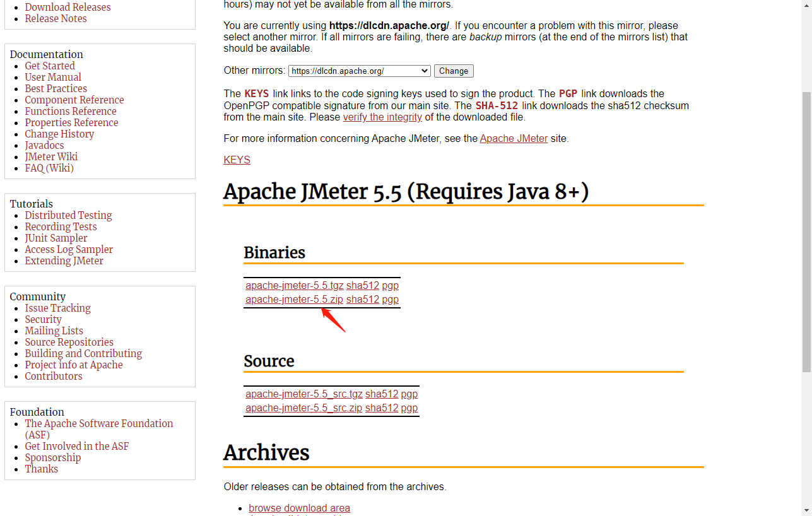Open sha512 for apache-jmeter-5.5.zip
812x516 pixels.
click(x=363, y=299)
